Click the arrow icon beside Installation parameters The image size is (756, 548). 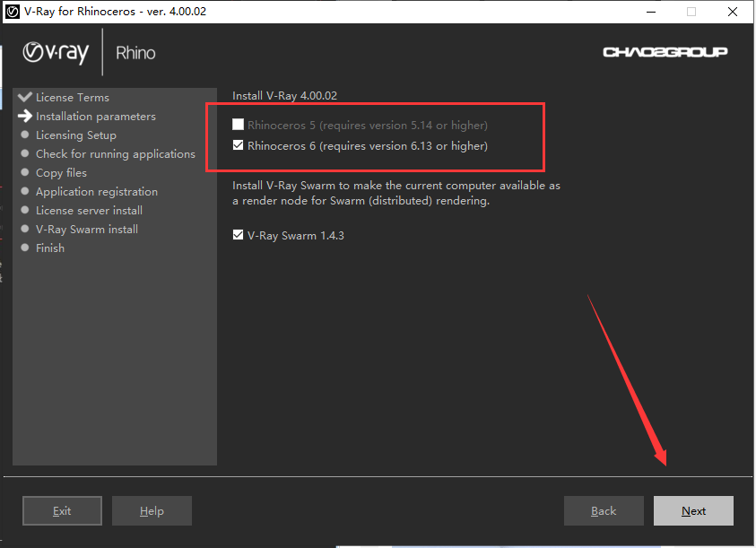tap(25, 117)
